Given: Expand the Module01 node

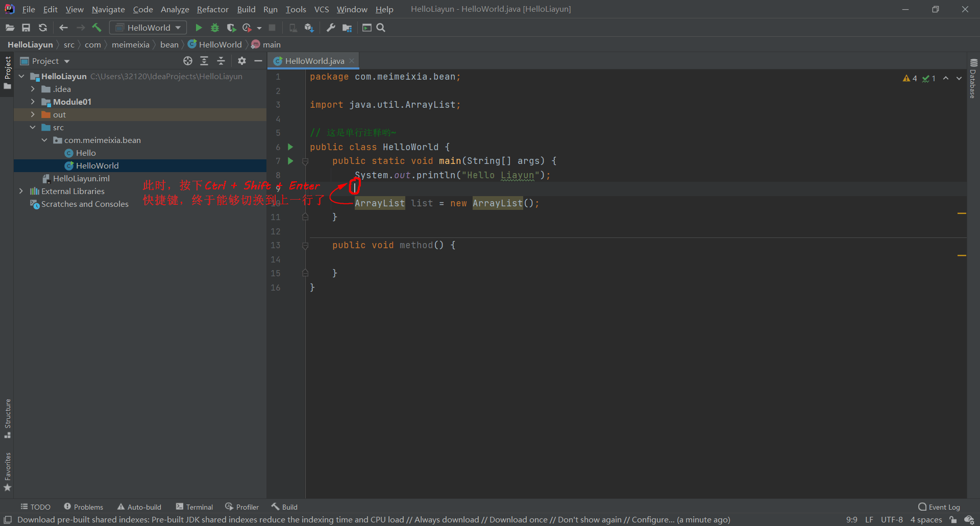Looking at the screenshot, I should coord(33,102).
